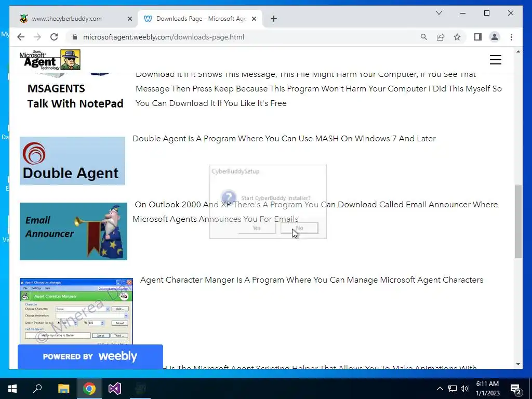Image resolution: width=532 pixels, height=399 pixels.
Task: Select the Downloads Page tab
Action: pyautogui.click(x=201, y=19)
